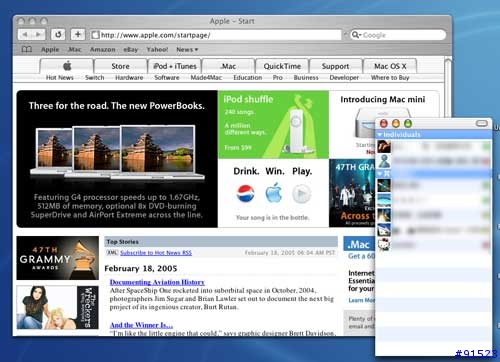Click the Pepsi logo in promo
The height and width of the screenshot is (362, 500).
click(246, 193)
